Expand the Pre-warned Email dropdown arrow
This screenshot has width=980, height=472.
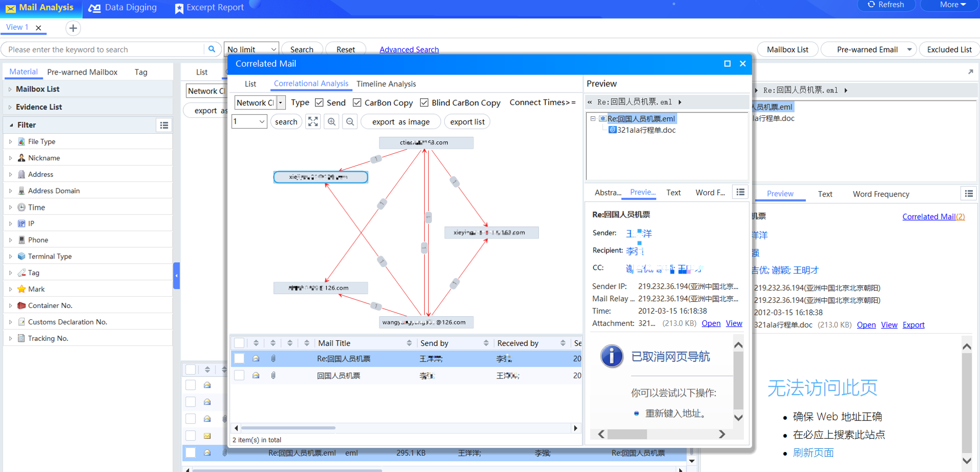909,49
